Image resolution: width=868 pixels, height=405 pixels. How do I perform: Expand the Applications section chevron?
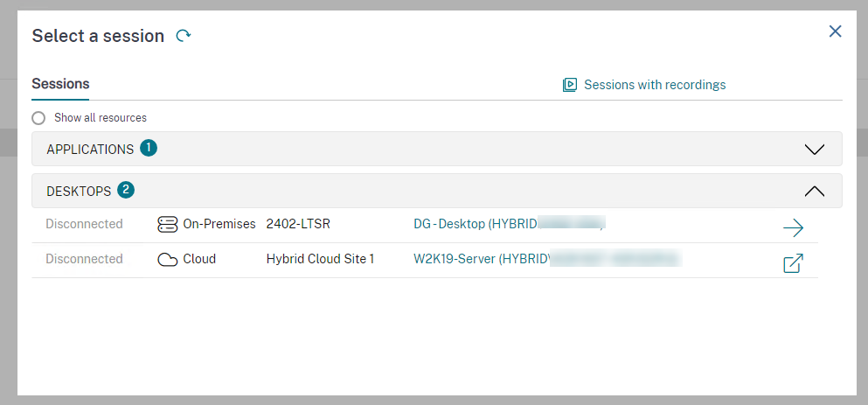[814, 149]
